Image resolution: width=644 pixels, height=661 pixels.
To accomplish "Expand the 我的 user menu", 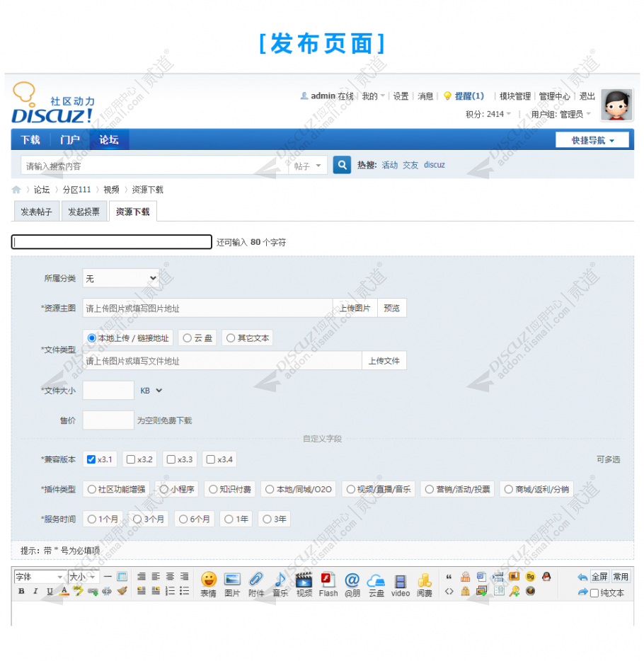I will [373, 96].
